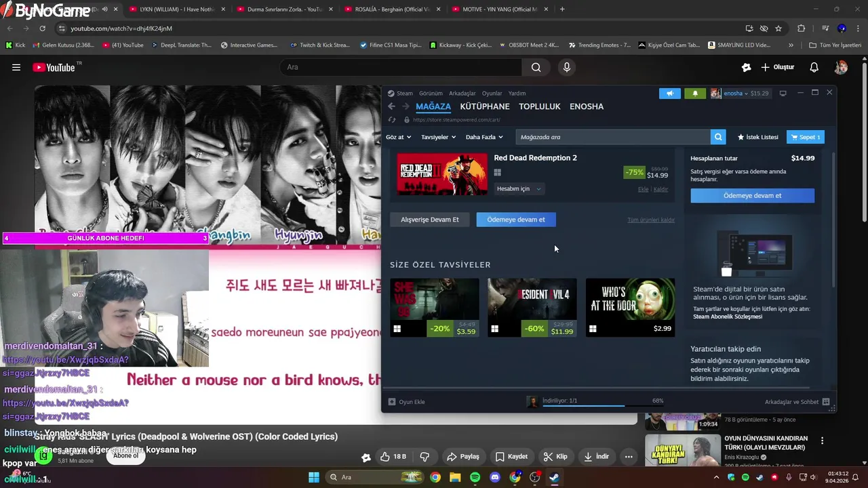
Task: Dislike the YouTube video
Action: point(425,457)
